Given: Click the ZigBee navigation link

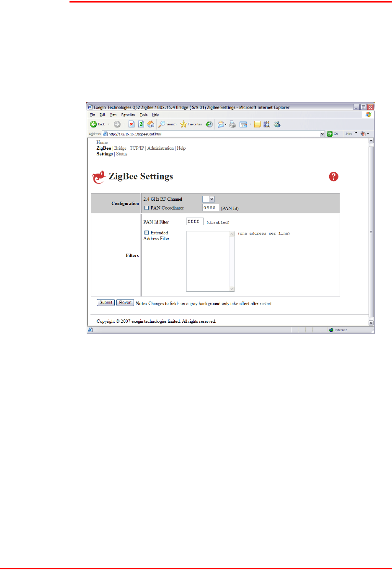Looking at the screenshot, I should [x=104, y=148].
